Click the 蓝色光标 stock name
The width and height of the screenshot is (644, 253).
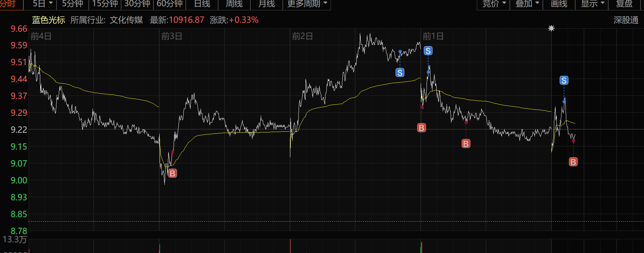[49, 20]
